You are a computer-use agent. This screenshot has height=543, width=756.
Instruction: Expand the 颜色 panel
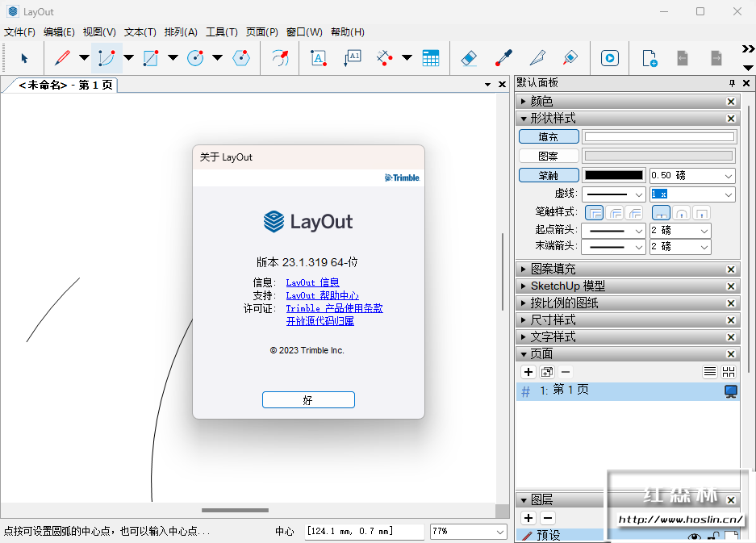pyautogui.click(x=523, y=102)
